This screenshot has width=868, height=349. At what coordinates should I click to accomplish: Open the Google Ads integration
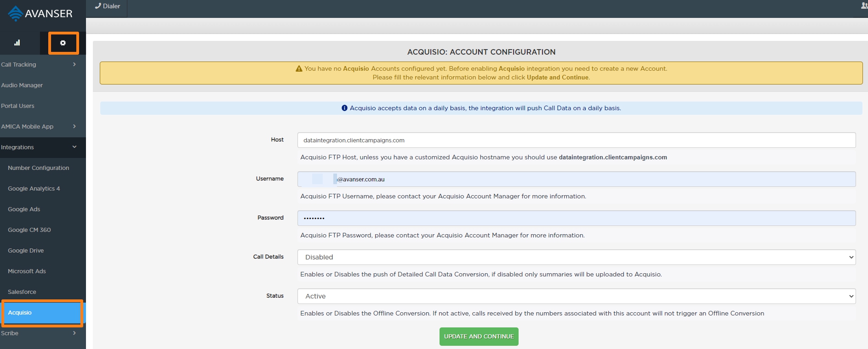(43, 209)
